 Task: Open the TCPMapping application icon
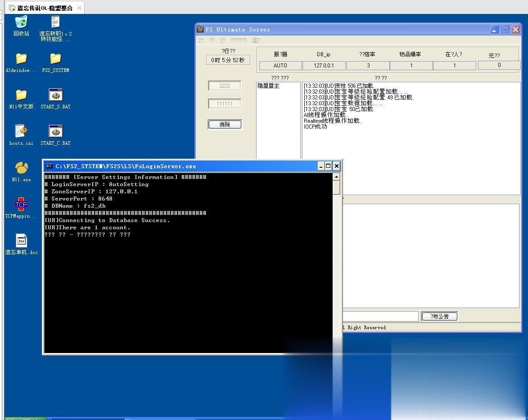coord(21,208)
